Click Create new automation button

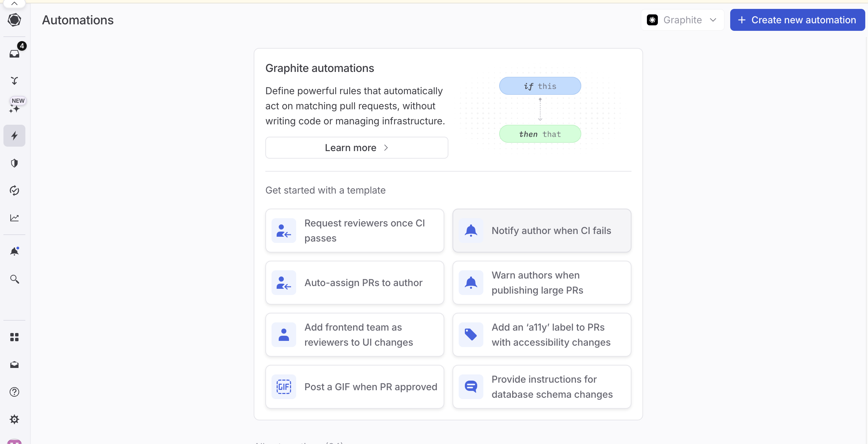click(797, 19)
